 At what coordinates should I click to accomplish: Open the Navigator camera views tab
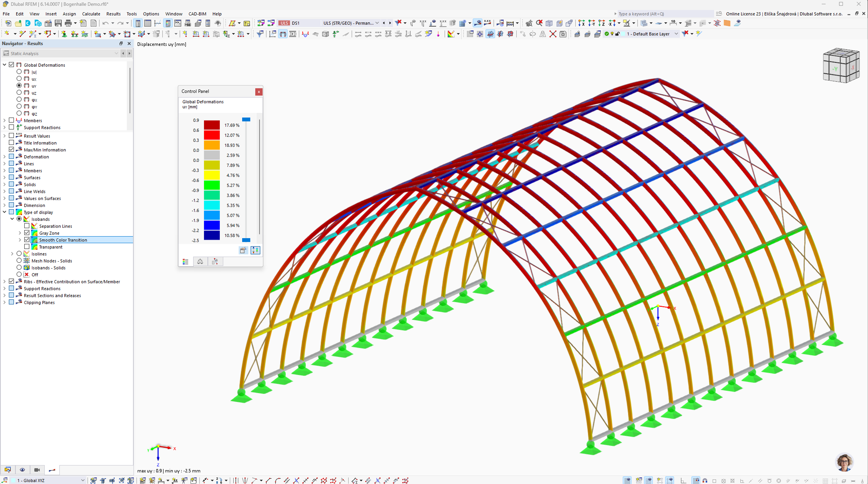[37, 470]
